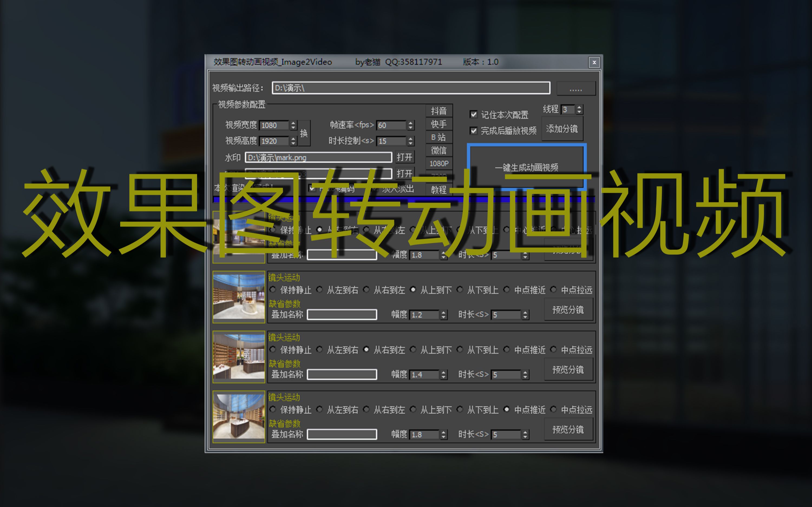The width and height of the screenshot is (812, 507).
Task: Click the 换 button to swap dimensions
Action: pos(304,133)
